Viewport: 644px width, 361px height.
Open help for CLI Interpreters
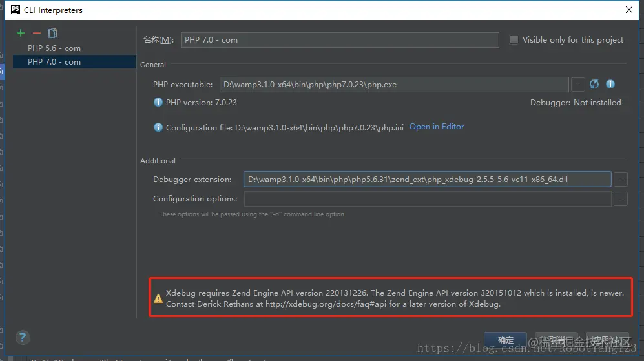click(x=23, y=338)
